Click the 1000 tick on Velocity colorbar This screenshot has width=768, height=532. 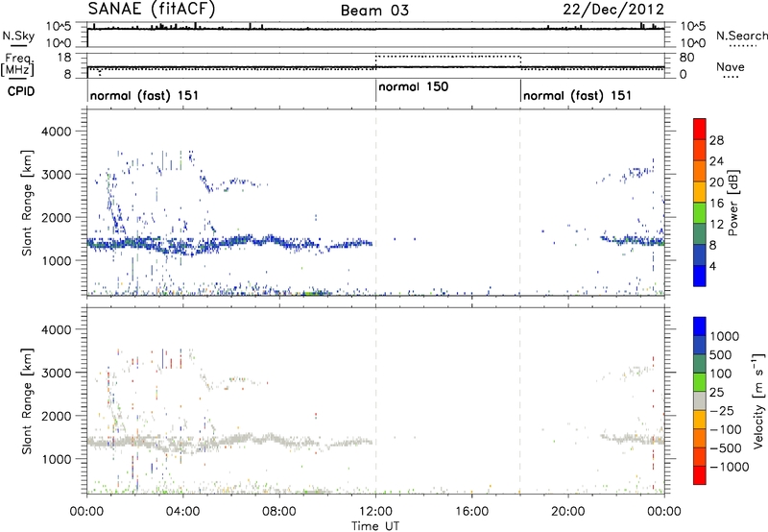[x=724, y=336]
